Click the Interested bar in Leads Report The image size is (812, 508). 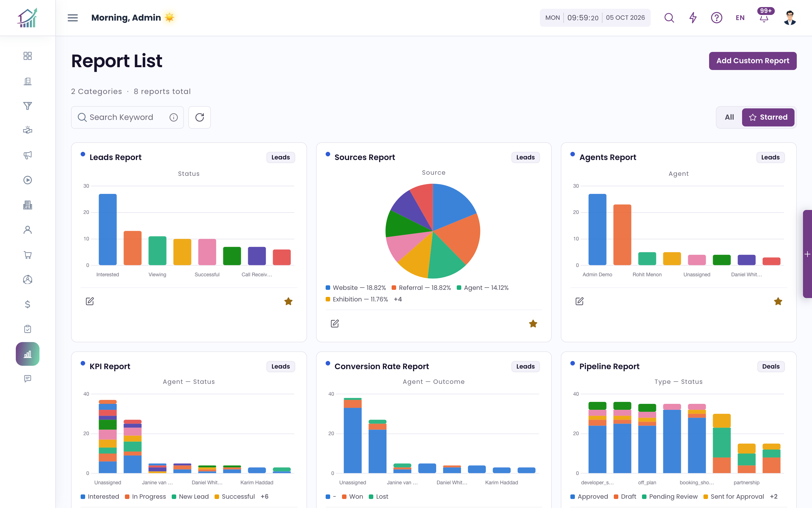click(x=108, y=229)
